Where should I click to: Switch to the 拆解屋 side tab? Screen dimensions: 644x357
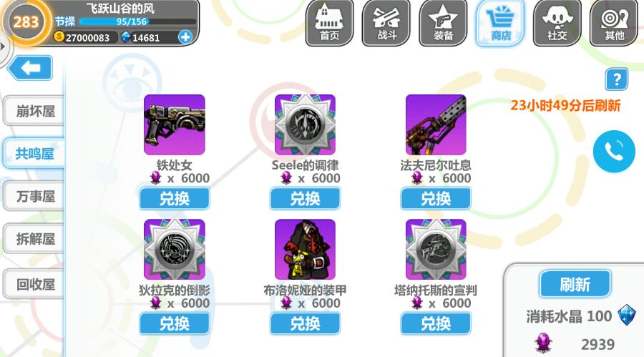click(x=34, y=239)
